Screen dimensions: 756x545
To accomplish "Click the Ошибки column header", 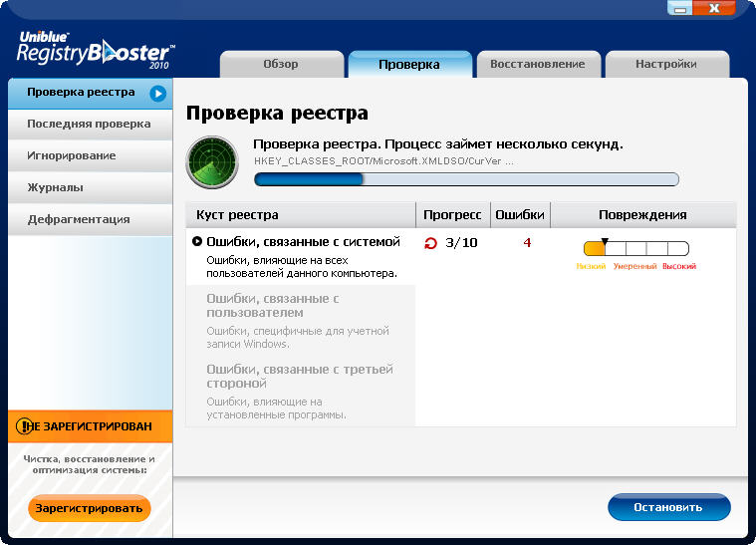I will 520,215.
